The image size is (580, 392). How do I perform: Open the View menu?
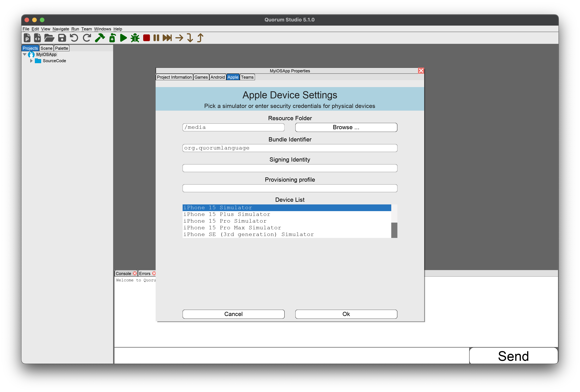tap(45, 29)
